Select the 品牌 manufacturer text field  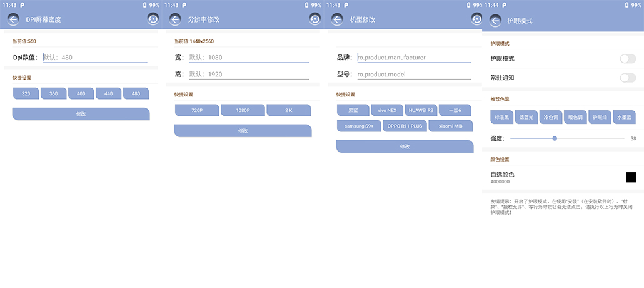(x=413, y=58)
